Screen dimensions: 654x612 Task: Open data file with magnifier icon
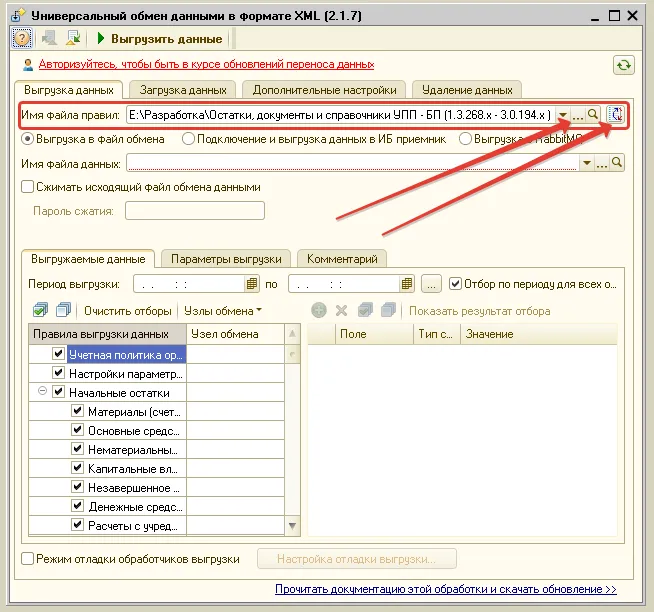pos(617,163)
